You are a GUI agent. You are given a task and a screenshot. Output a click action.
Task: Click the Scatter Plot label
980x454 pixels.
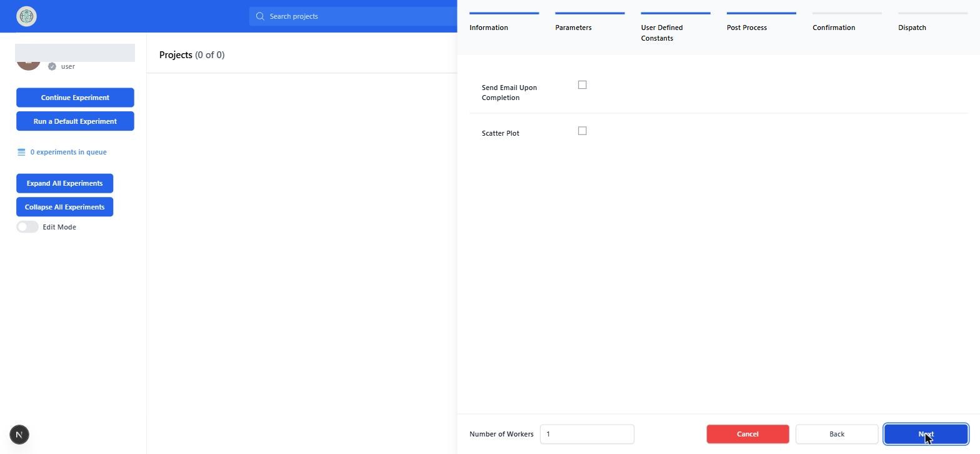(501, 133)
